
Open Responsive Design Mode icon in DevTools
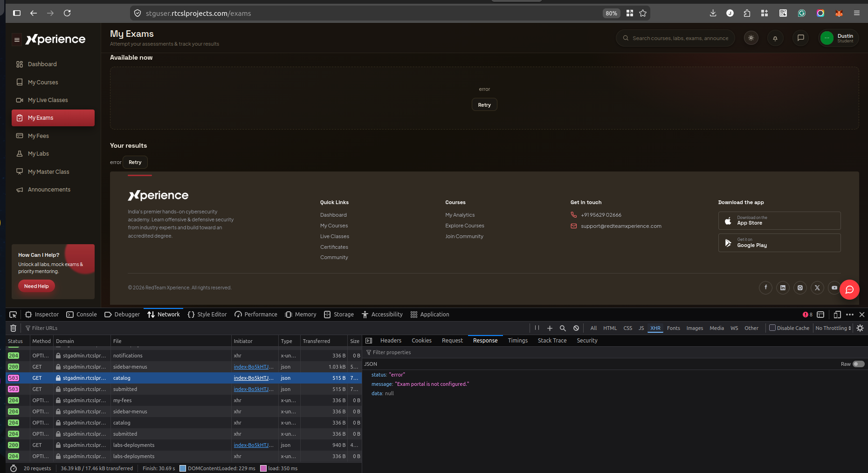pos(837,315)
